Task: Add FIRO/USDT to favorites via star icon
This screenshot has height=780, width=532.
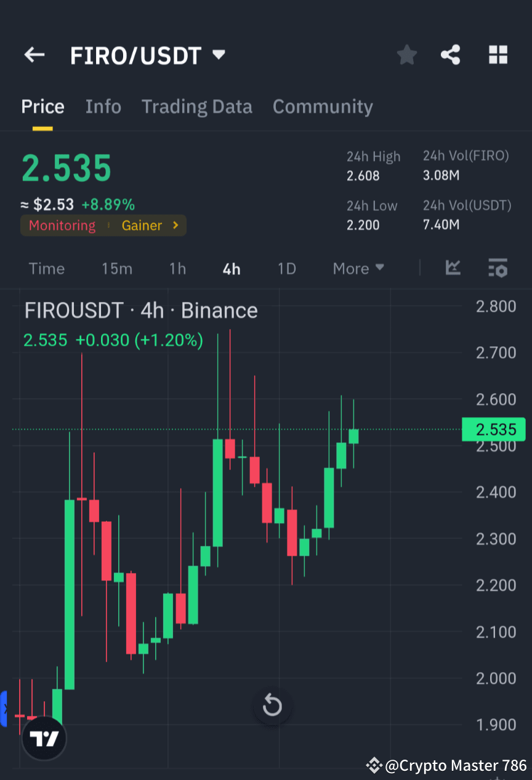Action: [406, 55]
